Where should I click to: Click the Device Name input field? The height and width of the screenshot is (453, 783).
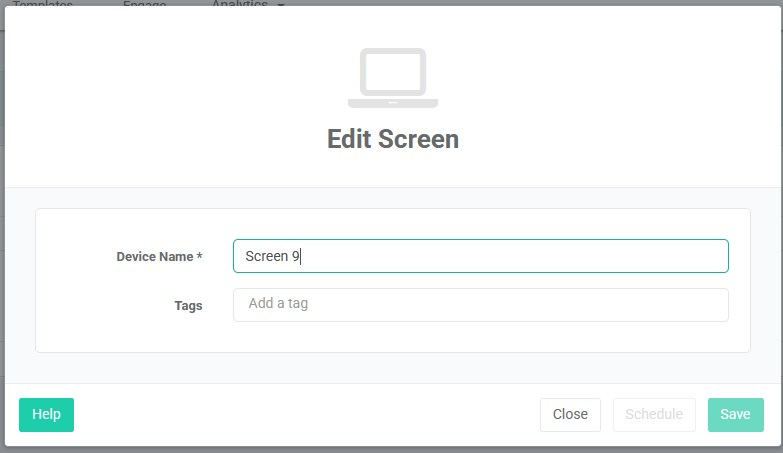tap(480, 256)
